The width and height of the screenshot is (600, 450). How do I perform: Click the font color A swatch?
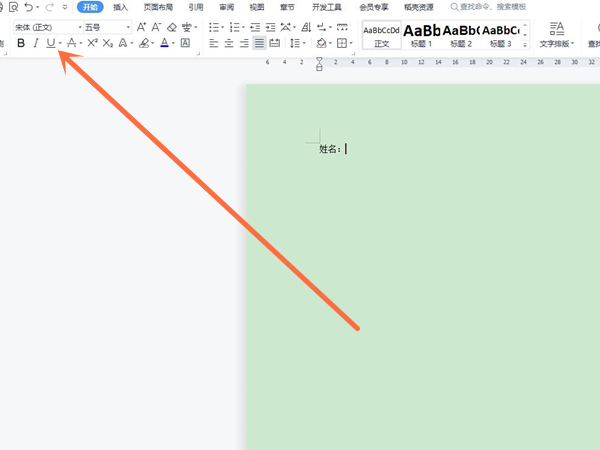coord(164,44)
